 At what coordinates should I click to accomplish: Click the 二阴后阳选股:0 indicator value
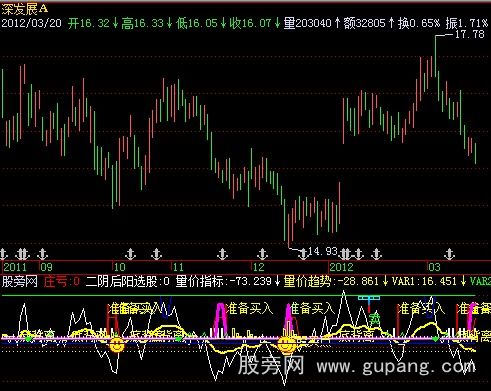(128, 282)
